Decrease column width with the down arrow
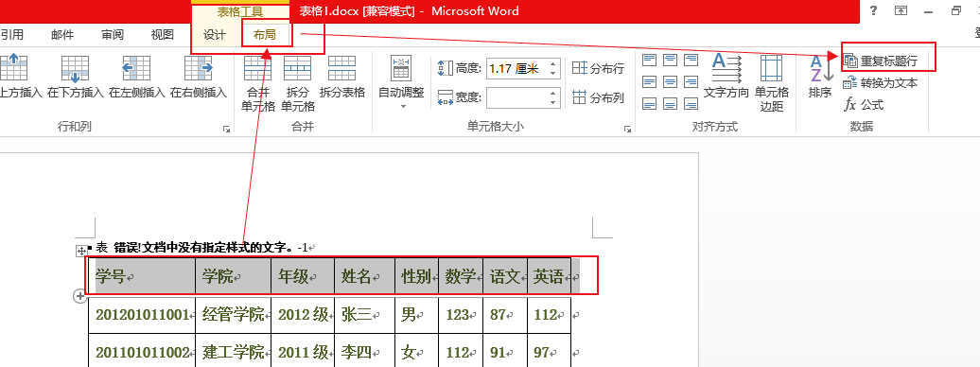The image size is (980, 367). 552,101
